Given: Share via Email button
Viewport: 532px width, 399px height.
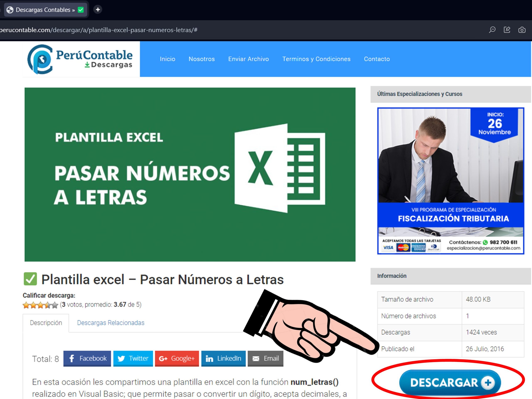Looking at the screenshot, I should click(265, 358).
